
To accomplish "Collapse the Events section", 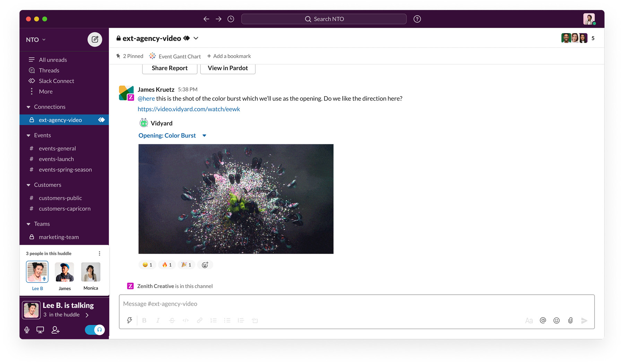I will click(x=28, y=135).
